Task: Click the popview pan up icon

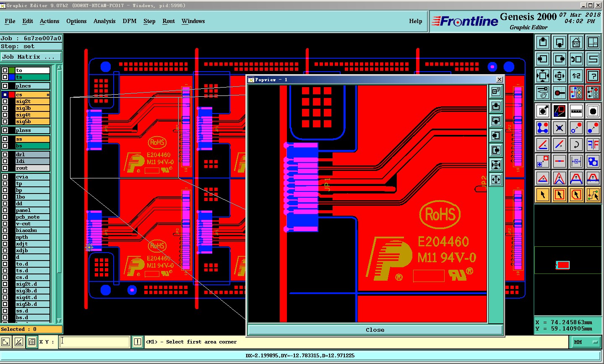Action: coord(496,106)
